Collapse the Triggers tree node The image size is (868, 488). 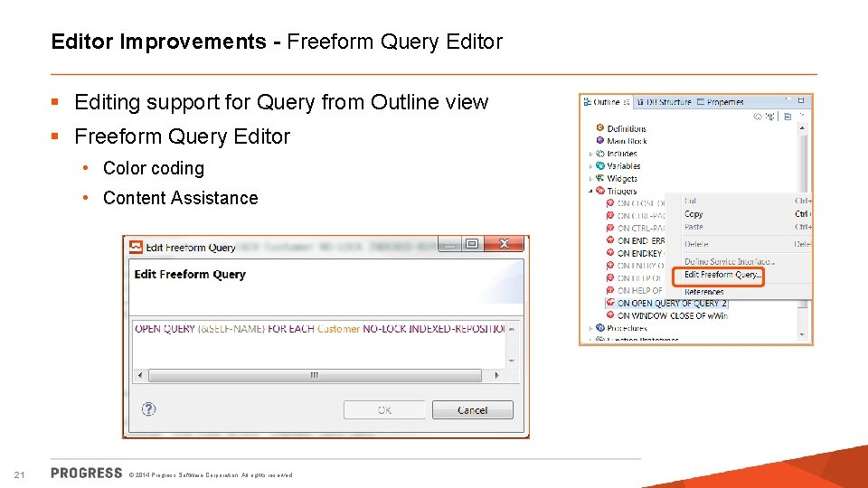click(x=590, y=191)
